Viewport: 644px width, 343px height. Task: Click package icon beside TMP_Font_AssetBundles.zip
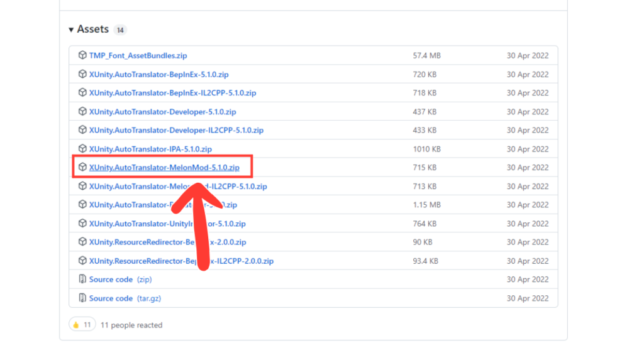(x=82, y=55)
